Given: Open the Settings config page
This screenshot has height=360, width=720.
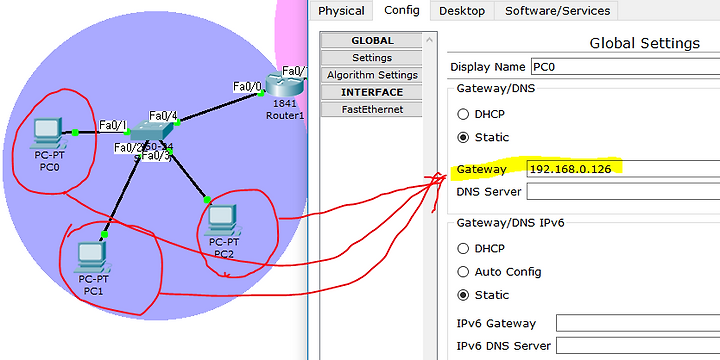Looking at the screenshot, I should 372,58.
